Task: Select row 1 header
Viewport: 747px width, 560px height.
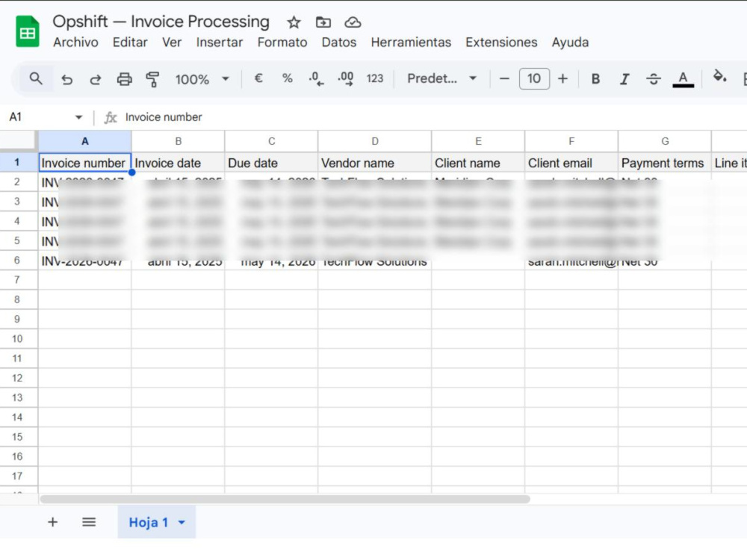Action: point(17,162)
